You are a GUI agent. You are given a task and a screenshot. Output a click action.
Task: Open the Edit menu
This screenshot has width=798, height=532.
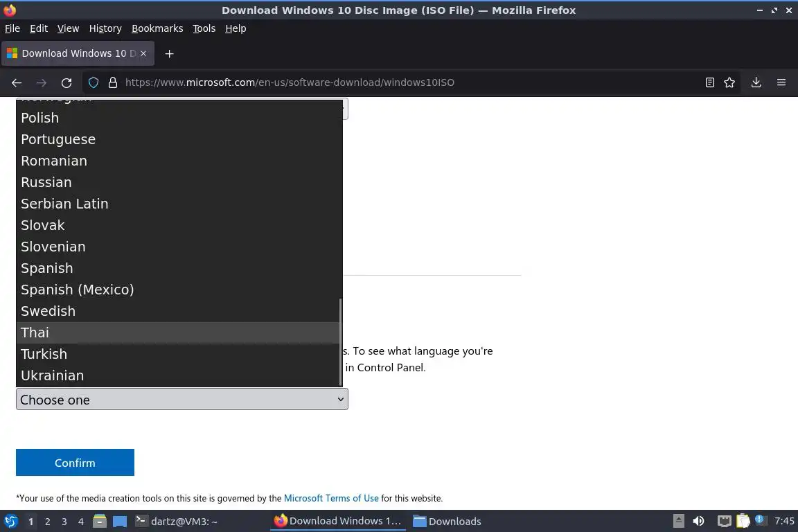click(39, 28)
